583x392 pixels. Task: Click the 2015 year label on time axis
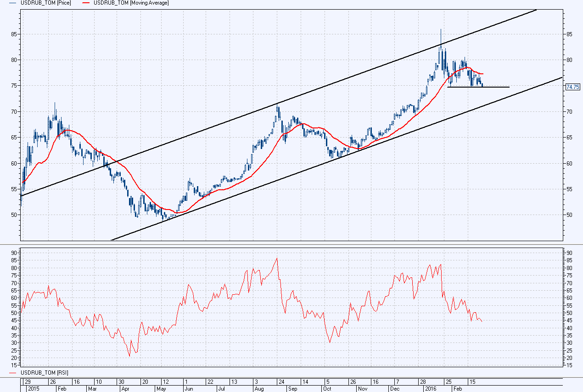[x=34, y=388]
